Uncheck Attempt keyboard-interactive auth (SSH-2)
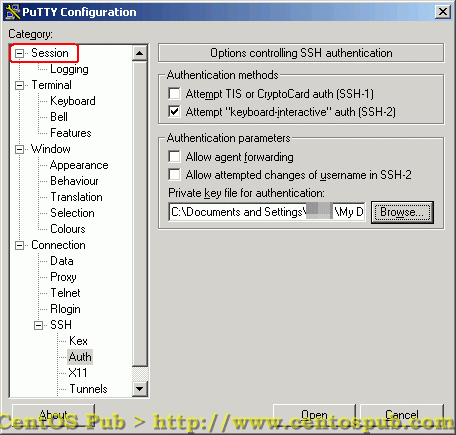The height and width of the screenshot is (435, 456). point(174,112)
